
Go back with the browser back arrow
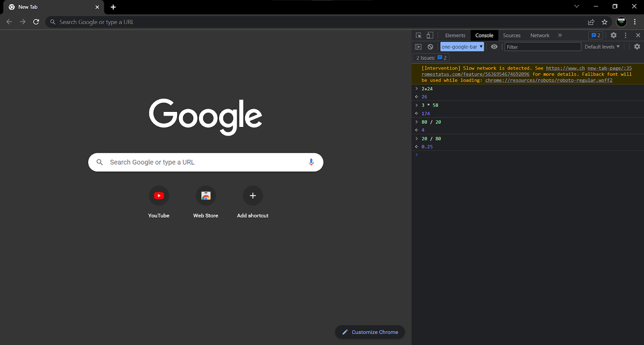9,22
